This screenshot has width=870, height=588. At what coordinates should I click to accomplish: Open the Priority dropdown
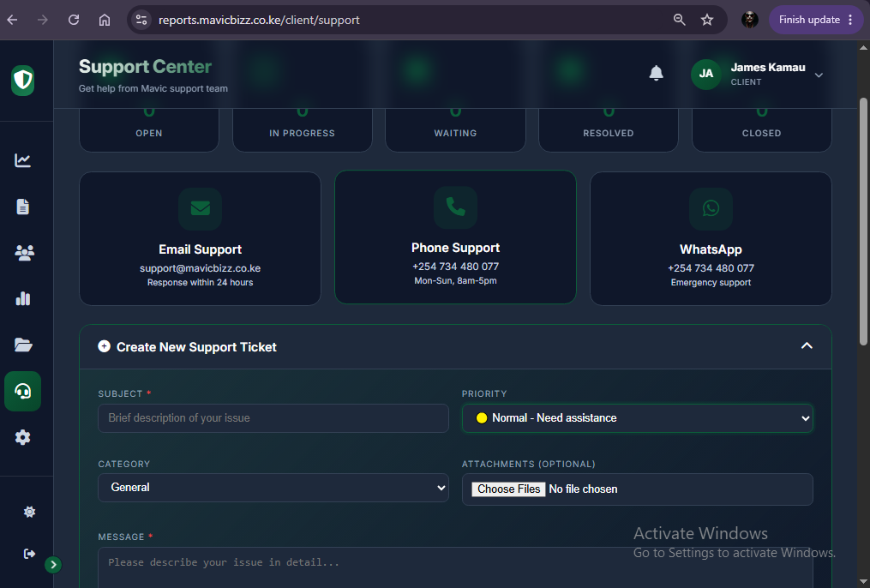click(x=637, y=418)
